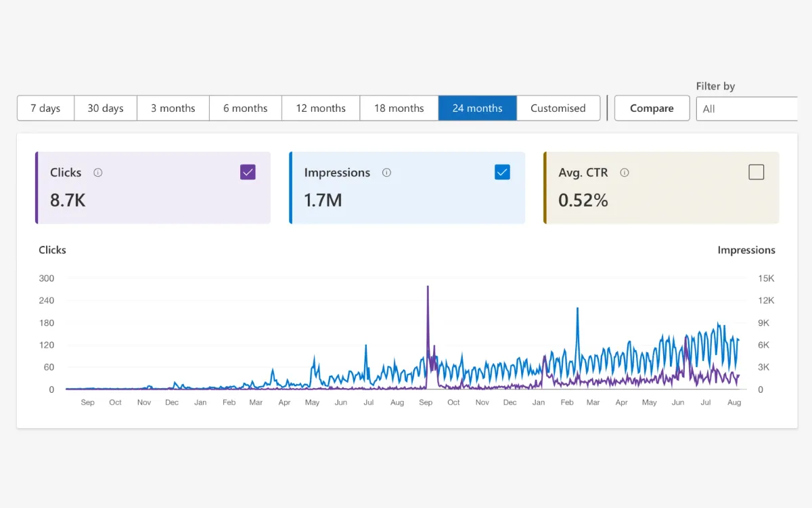Disable the Impressions checkbox
Screen dimensions: 812x508
[502, 172]
